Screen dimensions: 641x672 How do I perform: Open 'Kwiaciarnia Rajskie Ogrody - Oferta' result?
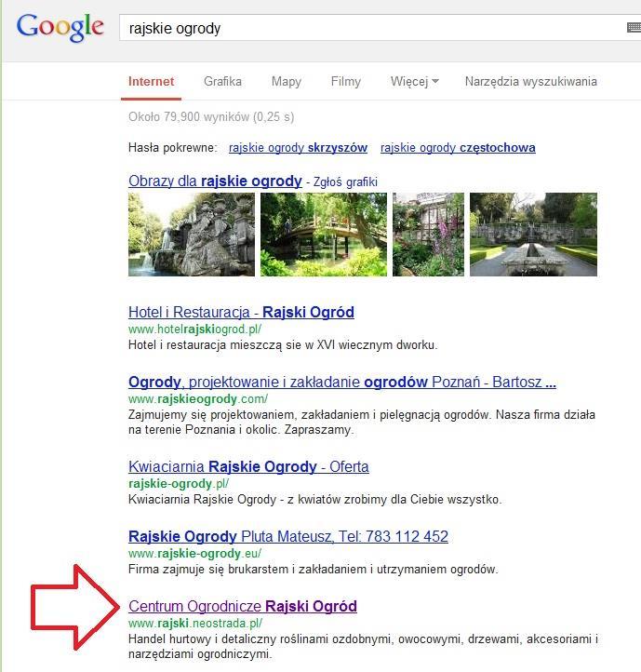(248, 466)
